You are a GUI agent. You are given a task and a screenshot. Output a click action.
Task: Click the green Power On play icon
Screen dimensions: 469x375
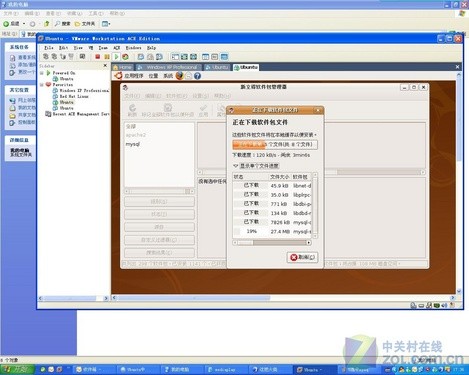[x=116, y=57]
